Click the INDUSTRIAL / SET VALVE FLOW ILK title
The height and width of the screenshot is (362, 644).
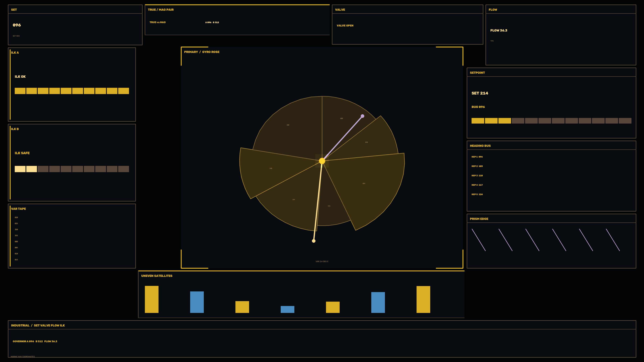pos(38,325)
